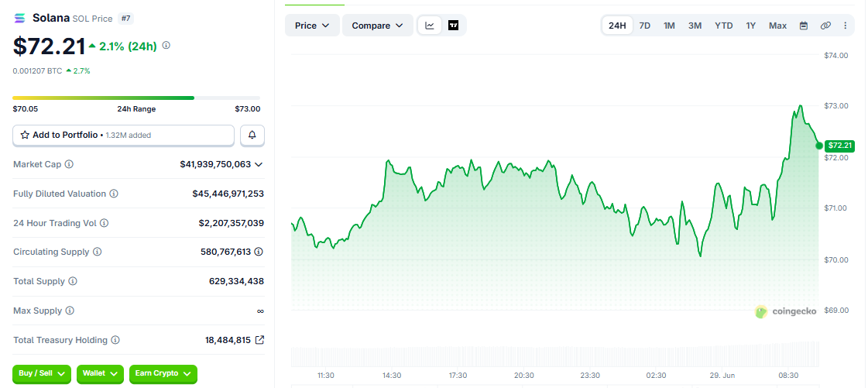
Task: Select the 24H time range
Action: 617,26
